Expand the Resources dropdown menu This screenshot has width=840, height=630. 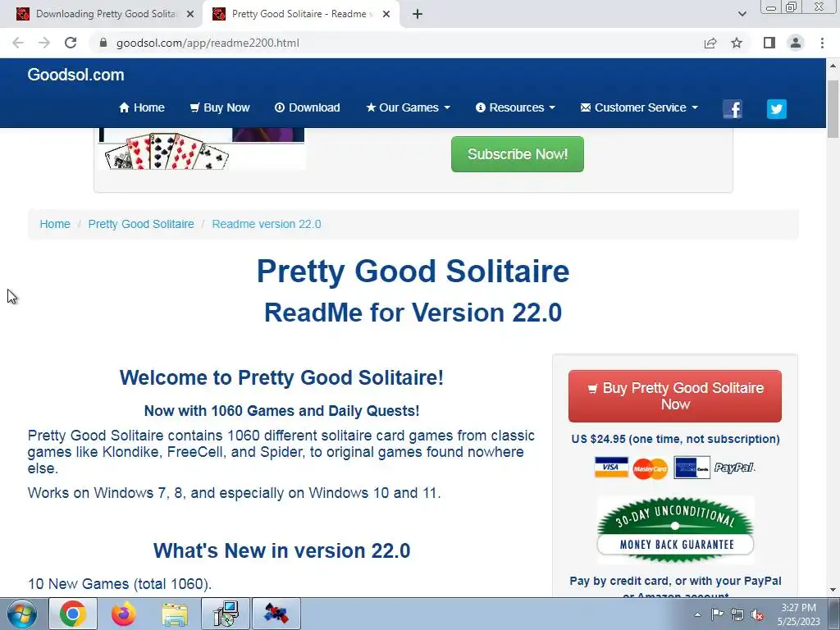[x=515, y=107]
